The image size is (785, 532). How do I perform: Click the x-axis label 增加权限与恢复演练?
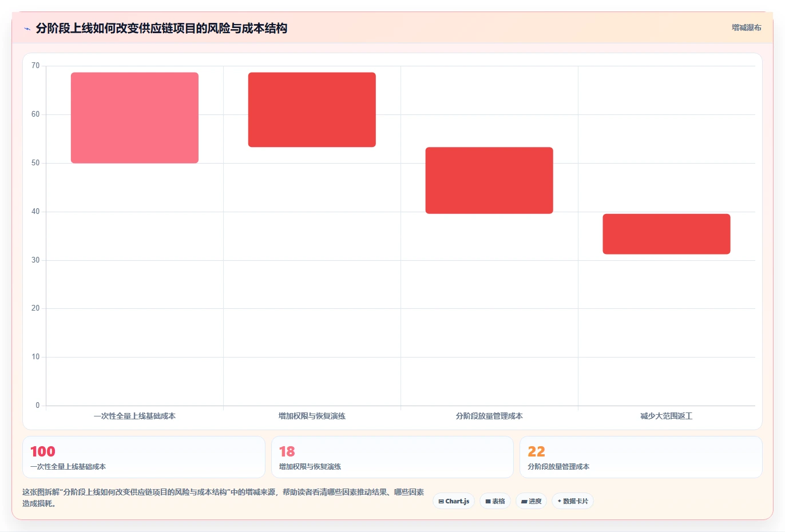[312, 416]
